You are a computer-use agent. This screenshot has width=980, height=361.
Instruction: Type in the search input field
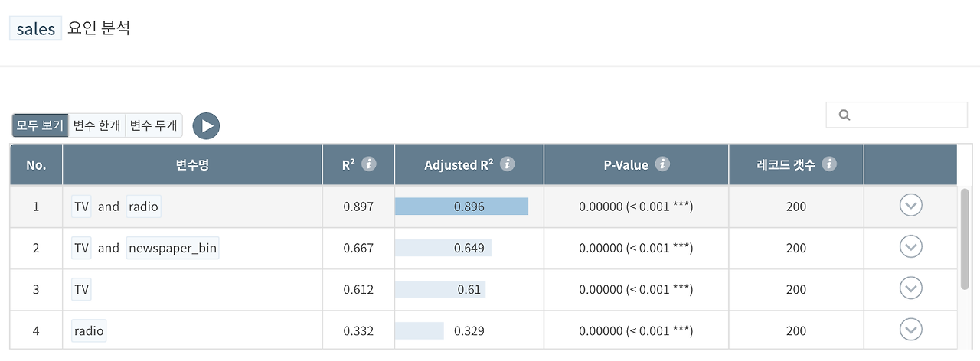(905, 115)
